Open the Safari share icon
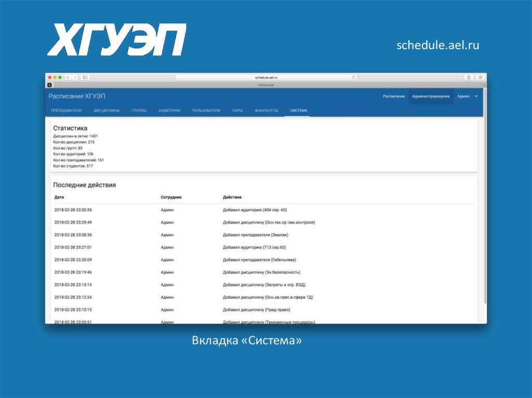This screenshot has width=532, height=398. click(x=469, y=77)
